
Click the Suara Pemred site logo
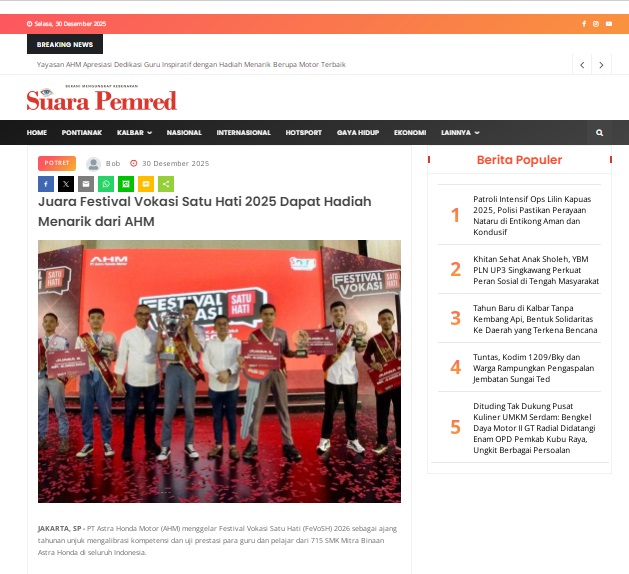pos(101,99)
